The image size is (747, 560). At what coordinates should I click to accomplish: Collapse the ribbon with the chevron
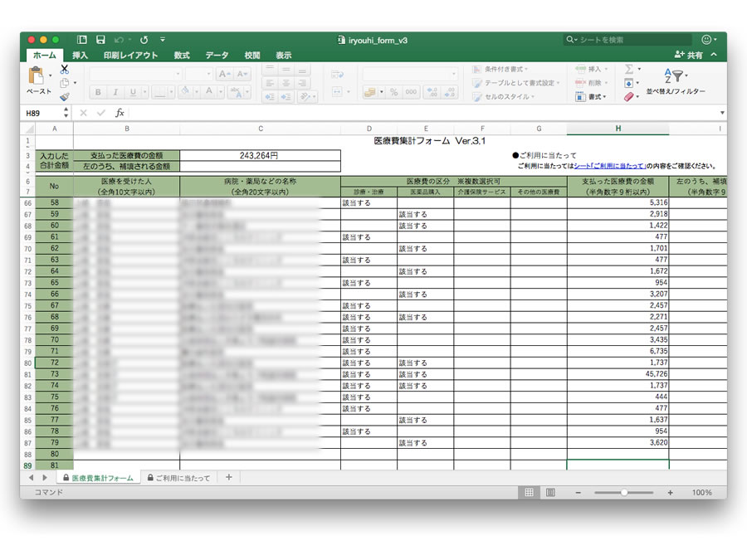(x=714, y=55)
